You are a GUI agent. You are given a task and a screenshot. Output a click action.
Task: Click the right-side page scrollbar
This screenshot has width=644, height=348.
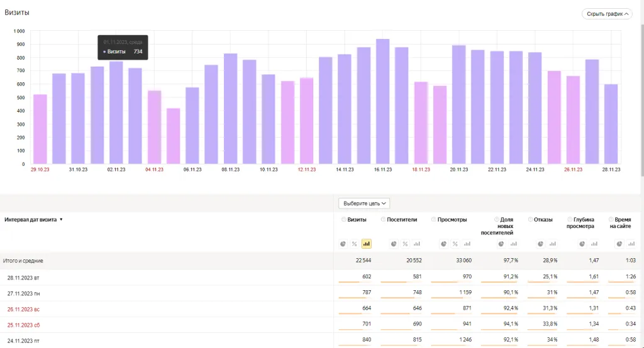click(641, 101)
